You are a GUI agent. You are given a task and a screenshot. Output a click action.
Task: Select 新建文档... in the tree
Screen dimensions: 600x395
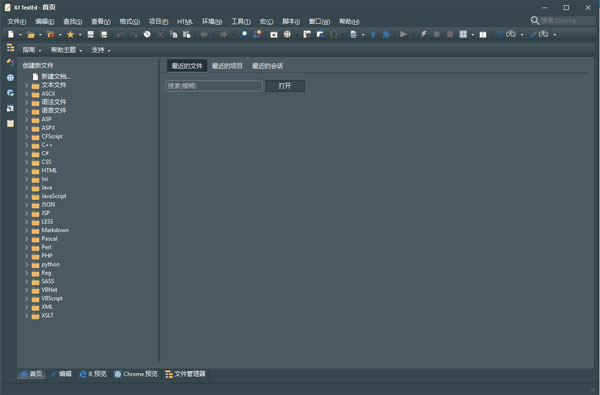click(x=56, y=77)
